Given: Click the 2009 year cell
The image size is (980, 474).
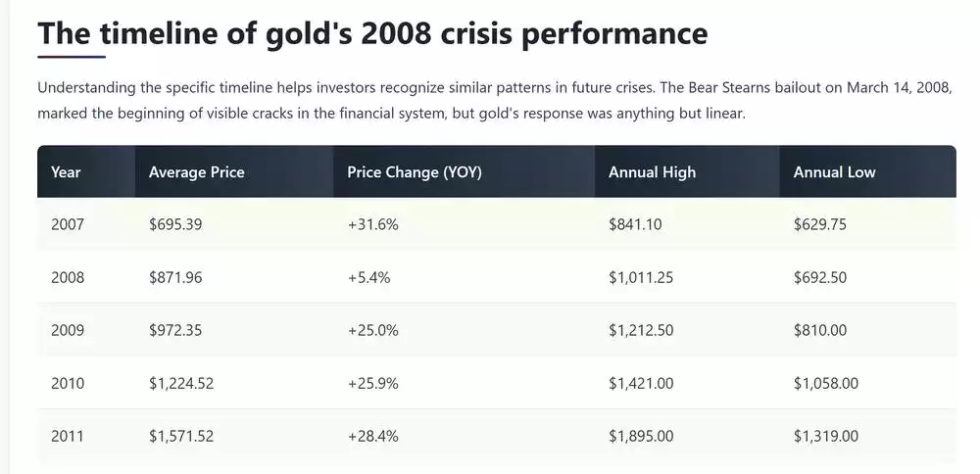Looking at the screenshot, I should 68,330.
